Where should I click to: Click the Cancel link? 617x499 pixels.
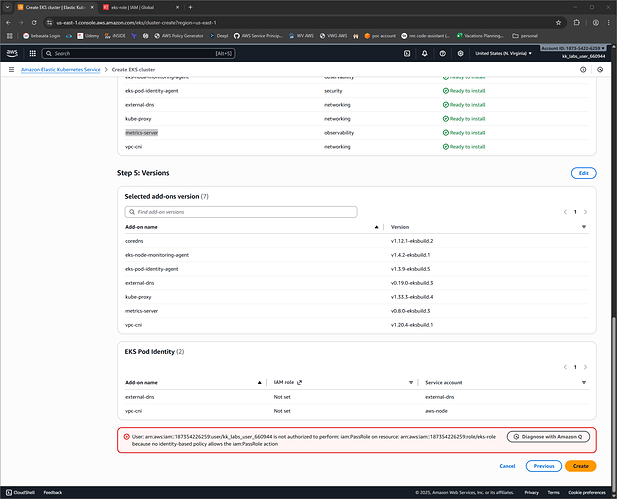click(507, 466)
